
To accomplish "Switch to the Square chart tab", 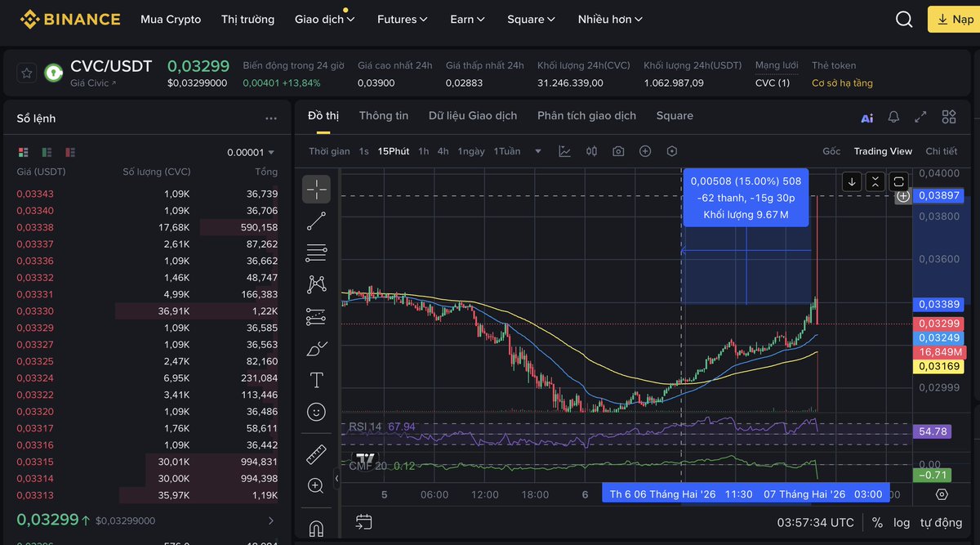I will click(x=675, y=116).
